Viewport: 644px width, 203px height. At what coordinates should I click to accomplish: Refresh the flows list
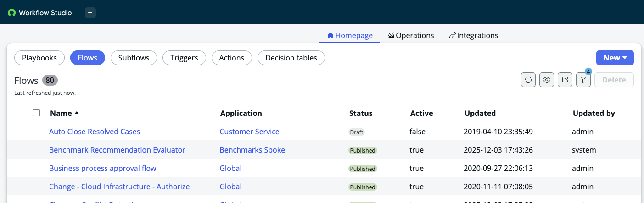[528, 80]
